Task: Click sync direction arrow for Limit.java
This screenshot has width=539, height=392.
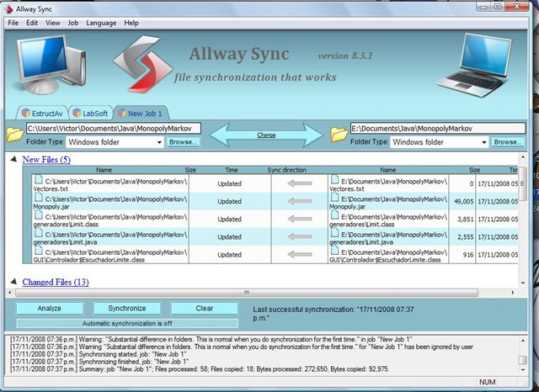Action: coord(300,237)
